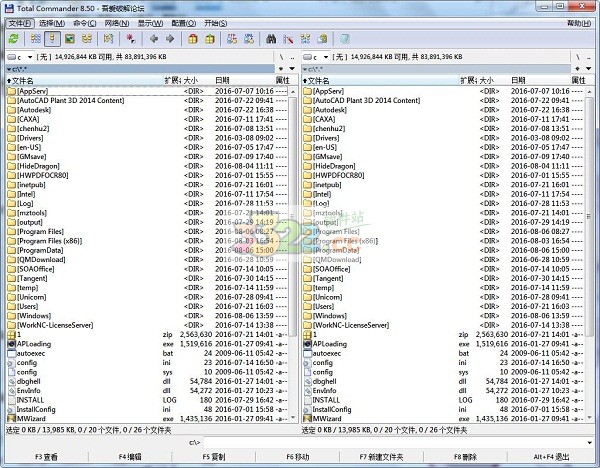Switch to Thumbnail view icon
The height and width of the screenshot is (468, 600).
(70, 39)
